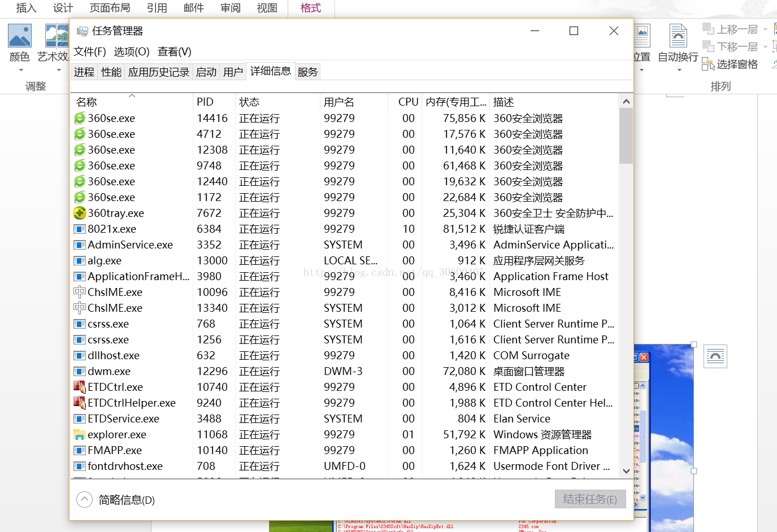Viewport: 777px width, 532px height.
Task: Click the 自动换行 wrap text icon
Action: point(678,36)
